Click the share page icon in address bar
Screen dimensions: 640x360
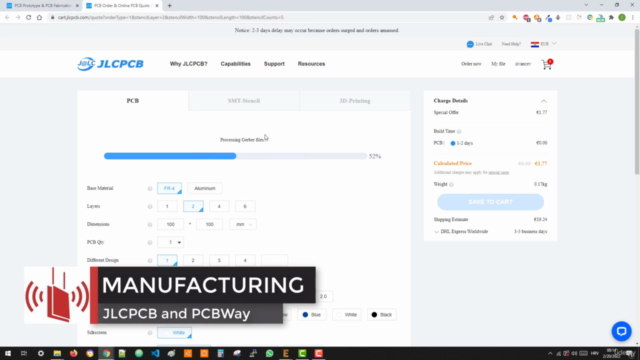pos(491,18)
